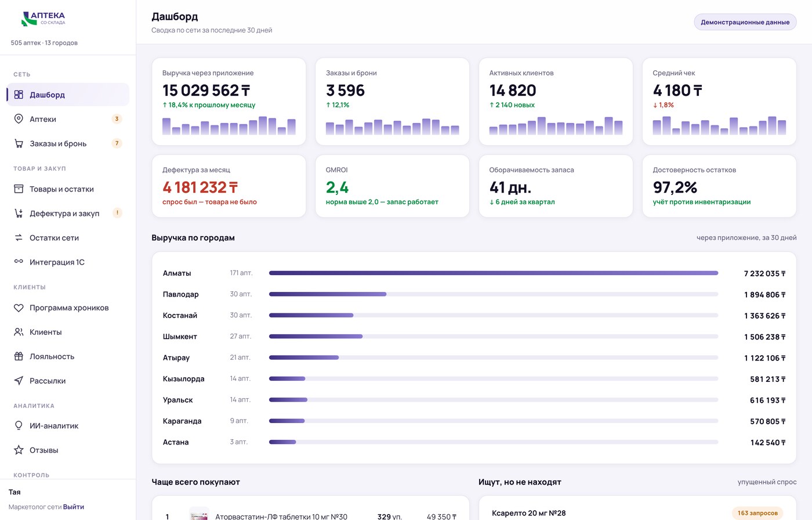Click the 163 запросов badge
The width and height of the screenshot is (812, 520).
click(x=757, y=513)
